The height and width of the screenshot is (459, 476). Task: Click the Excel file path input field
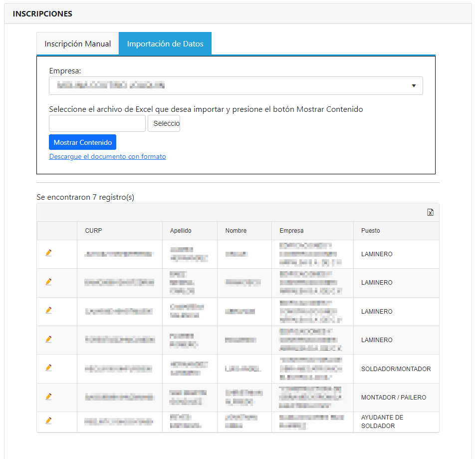(x=97, y=123)
